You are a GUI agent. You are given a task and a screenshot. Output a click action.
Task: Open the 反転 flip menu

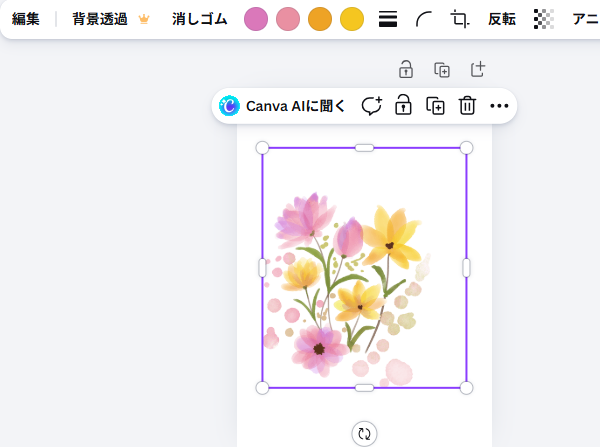502,19
